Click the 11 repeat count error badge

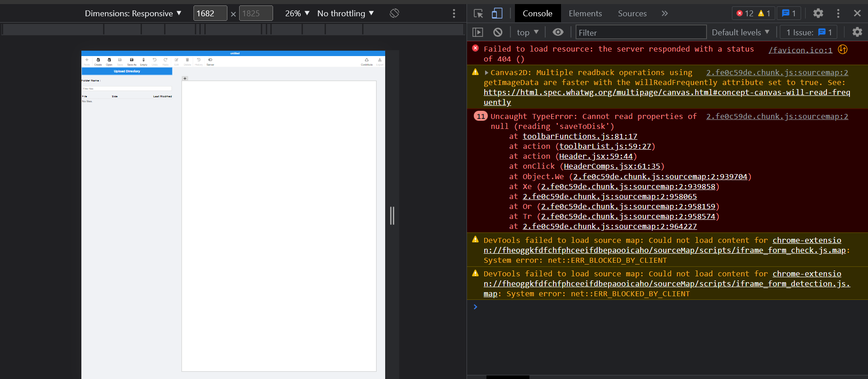(x=481, y=116)
